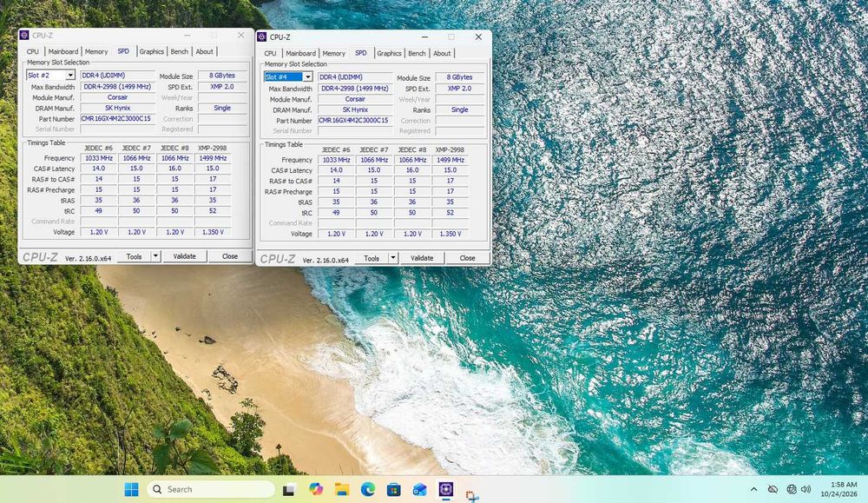The width and height of the screenshot is (868, 503).
Task: Expand Tools arrow in the Slot #4 window
Action: click(393, 258)
